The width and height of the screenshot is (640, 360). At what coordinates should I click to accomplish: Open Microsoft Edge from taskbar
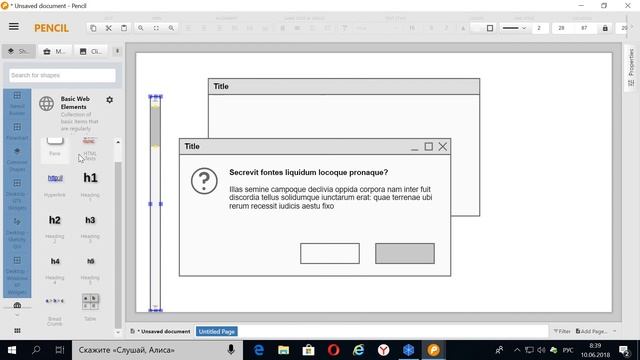(259, 350)
